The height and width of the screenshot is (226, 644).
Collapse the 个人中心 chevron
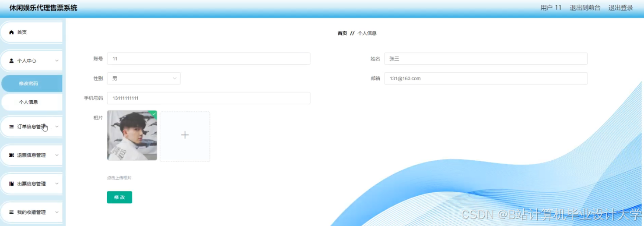57,61
